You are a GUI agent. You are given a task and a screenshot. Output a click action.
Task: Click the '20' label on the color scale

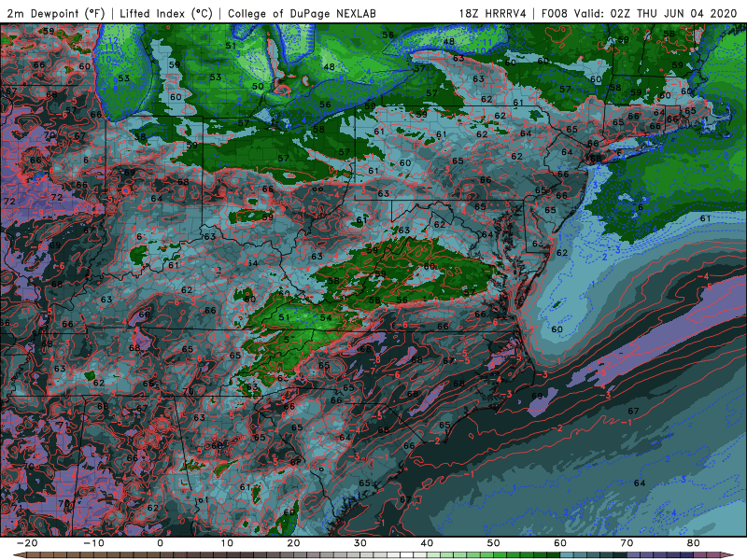293,543
